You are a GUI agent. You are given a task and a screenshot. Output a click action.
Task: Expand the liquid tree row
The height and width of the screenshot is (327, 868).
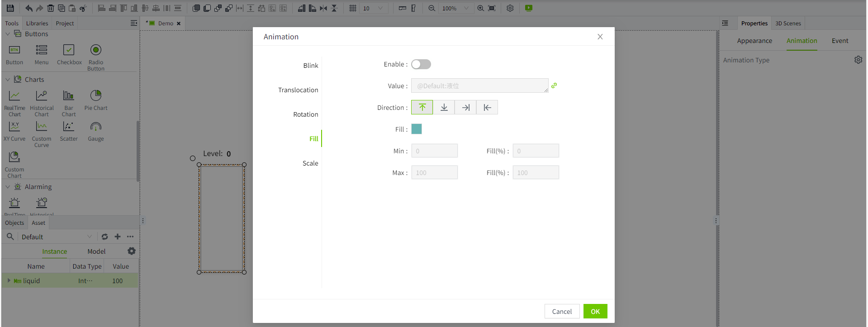9,280
